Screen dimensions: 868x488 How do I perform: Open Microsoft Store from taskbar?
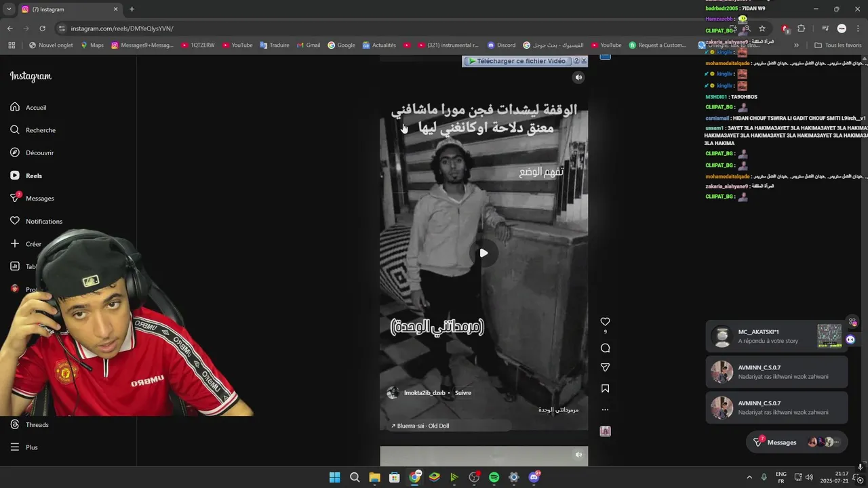pos(394,477)
